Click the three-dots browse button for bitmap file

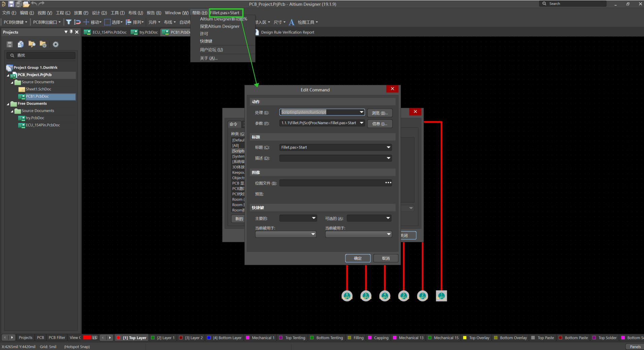[x=388, y=183]
